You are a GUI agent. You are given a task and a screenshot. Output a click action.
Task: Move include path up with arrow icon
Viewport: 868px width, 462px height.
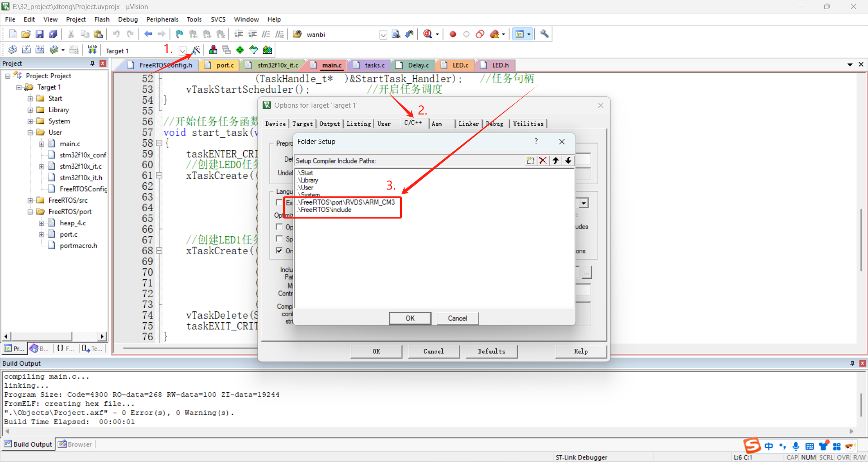tap(556, 160)
